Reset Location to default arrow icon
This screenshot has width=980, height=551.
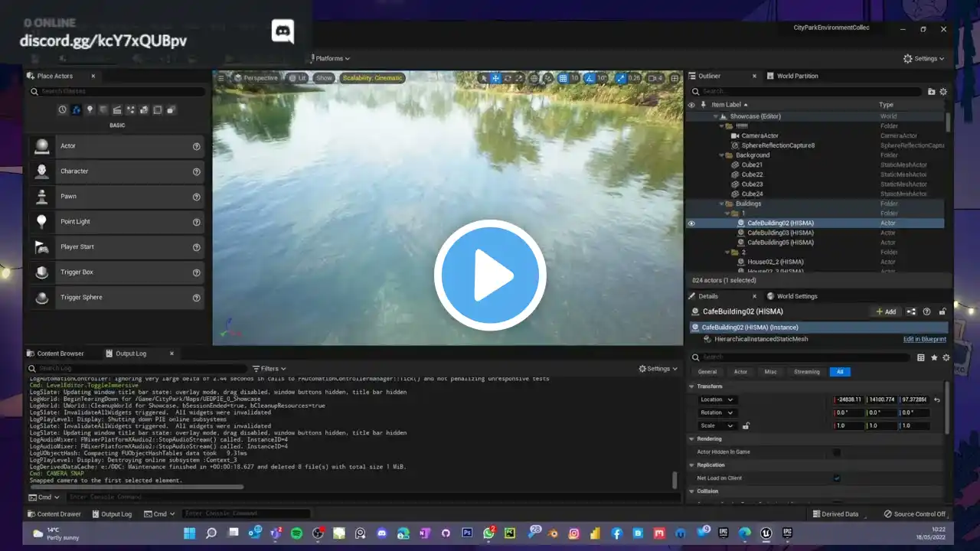(937, 399)
